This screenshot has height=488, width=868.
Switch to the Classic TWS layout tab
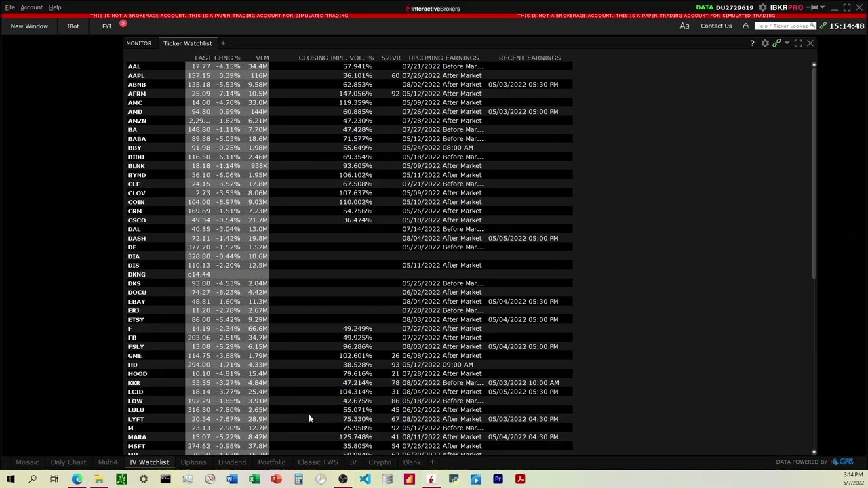pyautogui.click(x=317, y=462)
